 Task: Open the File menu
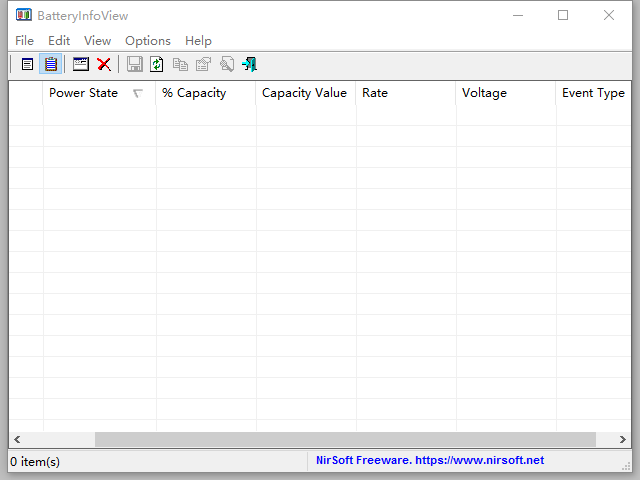tap(24, 41)
